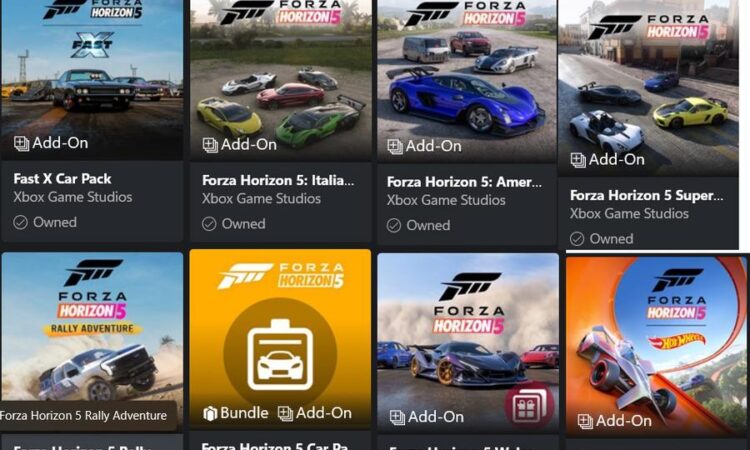Click the Add-On icon on Super Speed pack

pos(578,160)
